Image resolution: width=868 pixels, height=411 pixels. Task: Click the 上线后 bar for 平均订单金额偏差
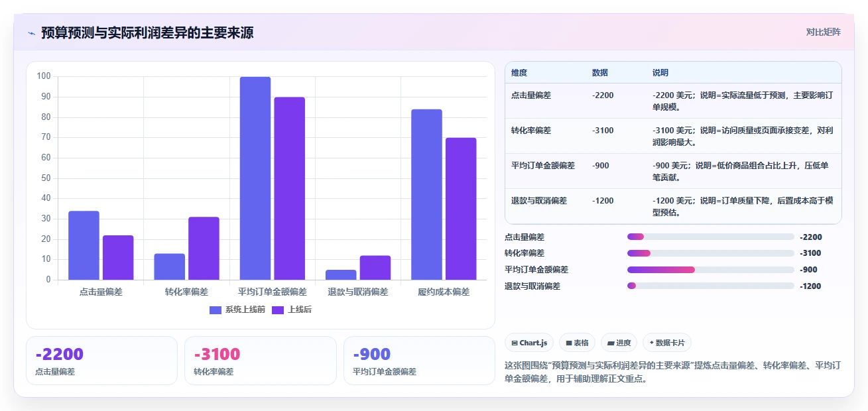coord(290,188)
